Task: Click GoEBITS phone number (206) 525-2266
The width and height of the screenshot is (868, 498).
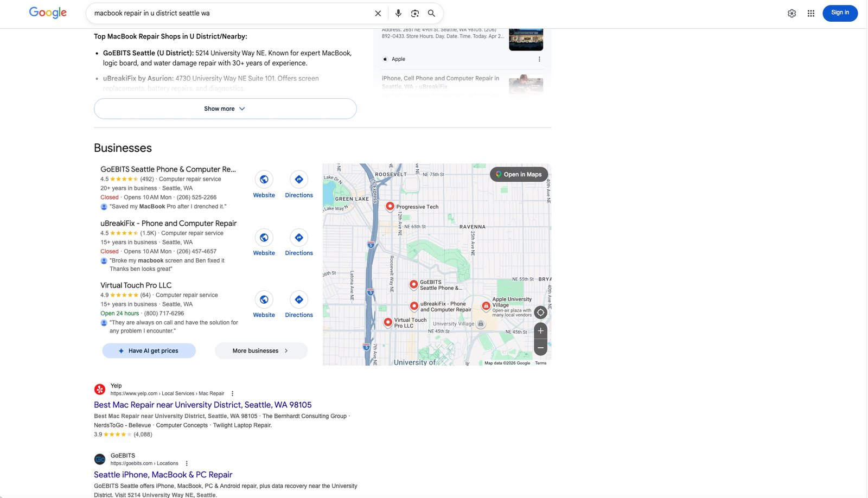Action: tap(196, 197)
